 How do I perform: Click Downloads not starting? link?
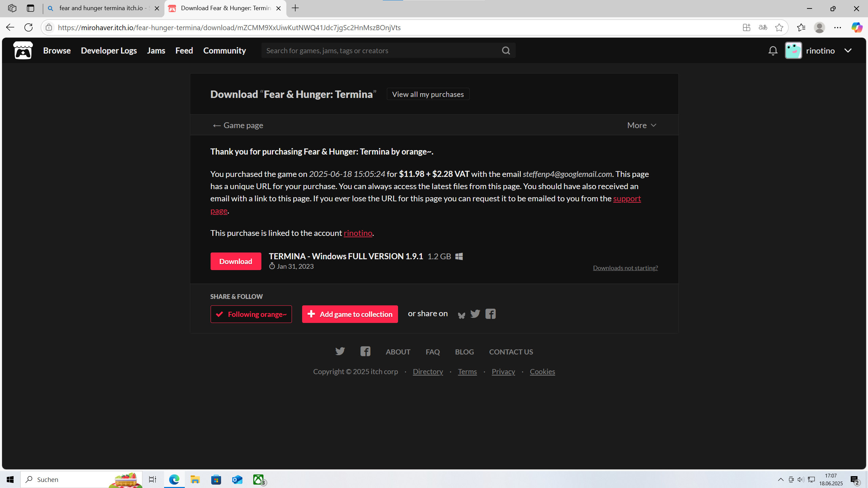coord(625,268)
